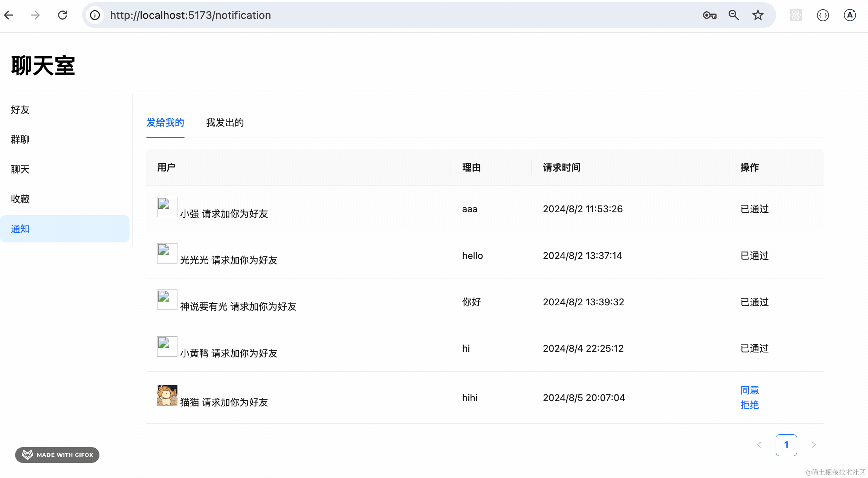The height and width of the screenshot is (478, 868).
Task: Click the URL address bar field
Action: coord(377,15)
